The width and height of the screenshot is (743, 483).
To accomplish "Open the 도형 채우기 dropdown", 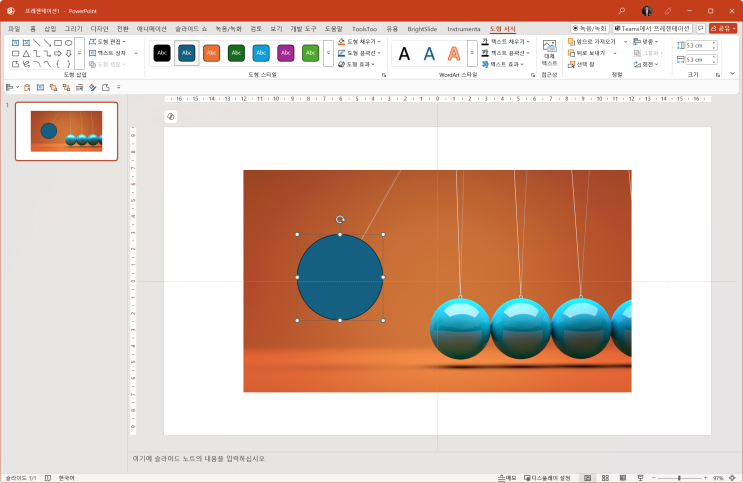I will tap(359, 42).
